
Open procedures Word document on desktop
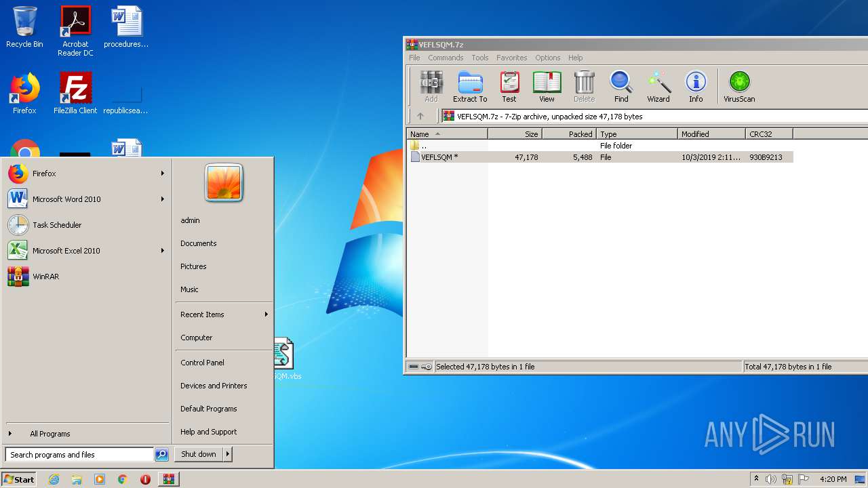(x=126, y=27)
